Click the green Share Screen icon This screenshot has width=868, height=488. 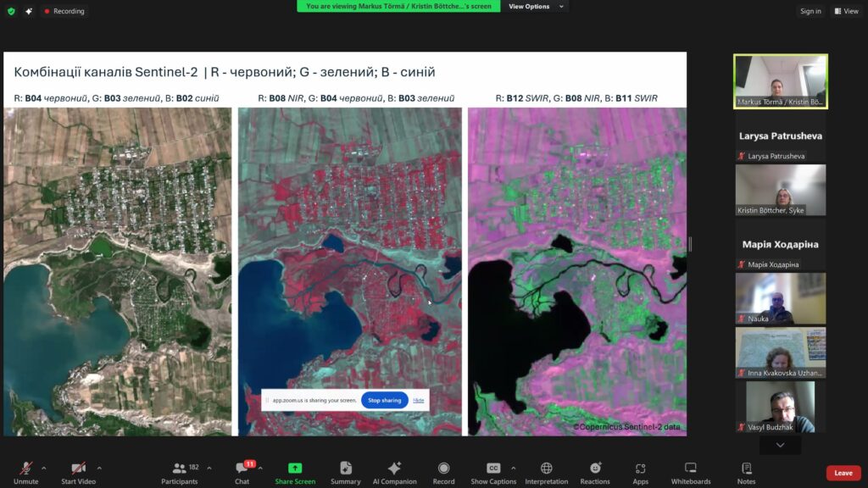pyautogui.click(x=294, y=469)
